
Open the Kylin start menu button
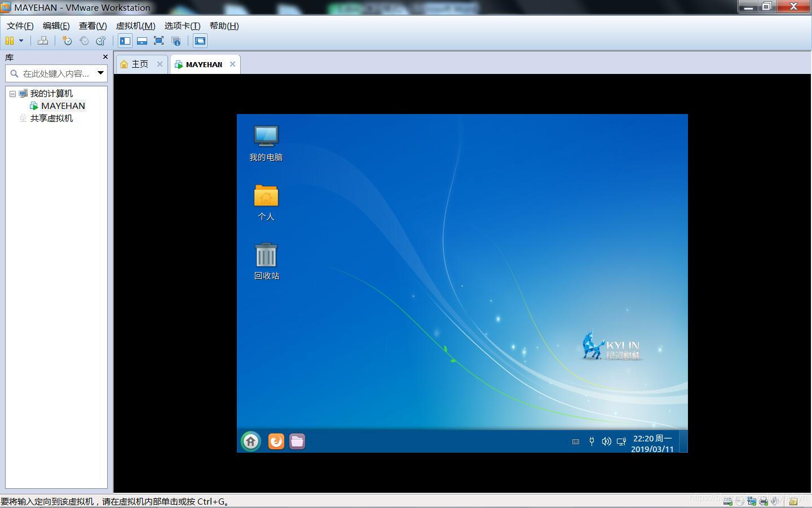pyautogui.click(x=251, y=441)
